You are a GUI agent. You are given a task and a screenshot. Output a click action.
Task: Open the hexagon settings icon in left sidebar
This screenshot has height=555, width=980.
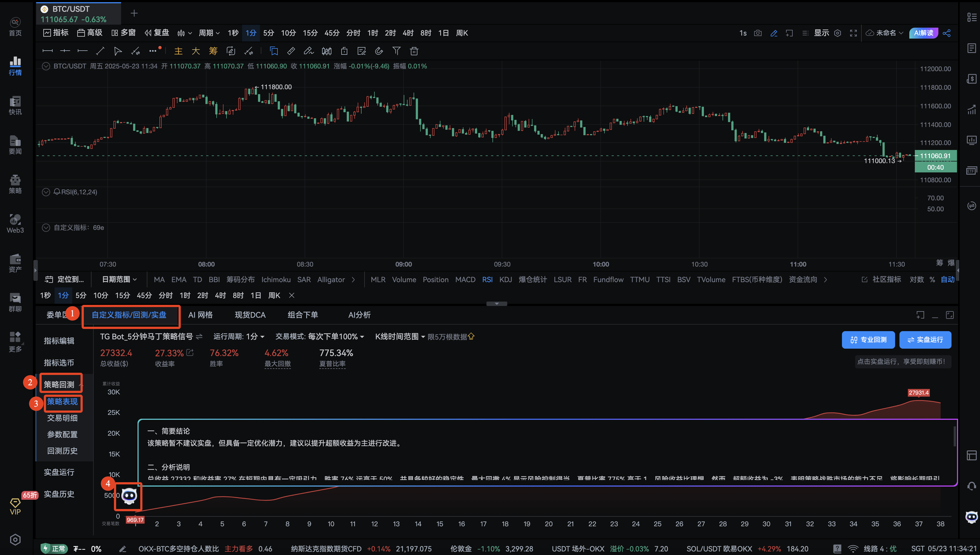pos(15,539)
